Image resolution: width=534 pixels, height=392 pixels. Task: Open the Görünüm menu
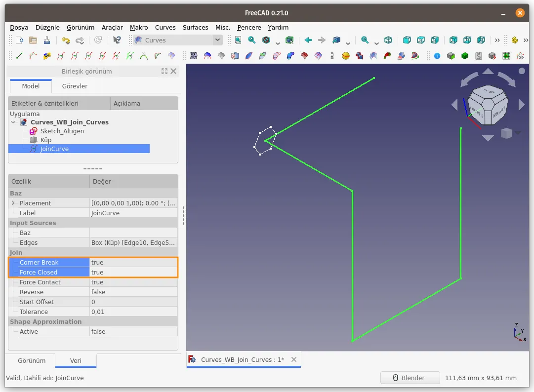coord(81,28)
